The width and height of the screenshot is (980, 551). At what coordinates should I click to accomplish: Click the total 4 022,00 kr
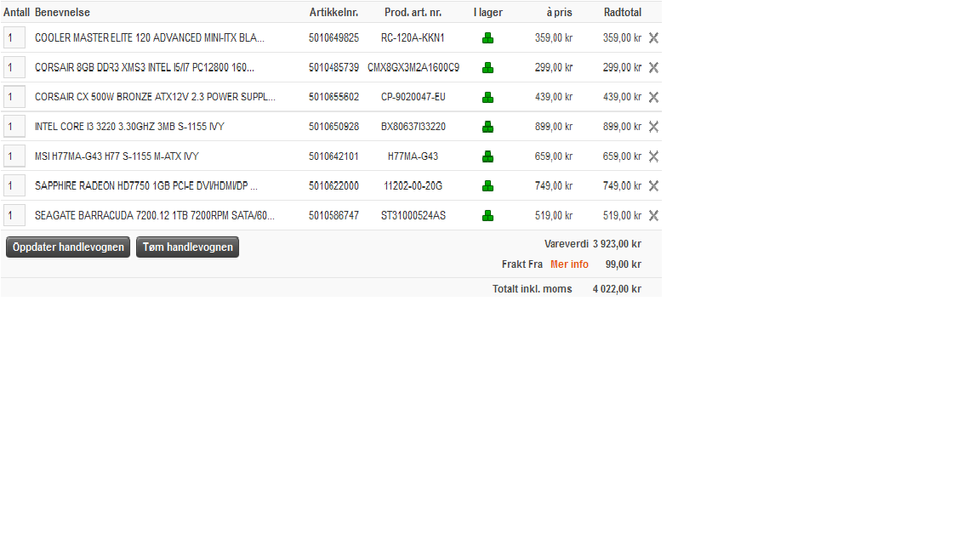point(617,288)
